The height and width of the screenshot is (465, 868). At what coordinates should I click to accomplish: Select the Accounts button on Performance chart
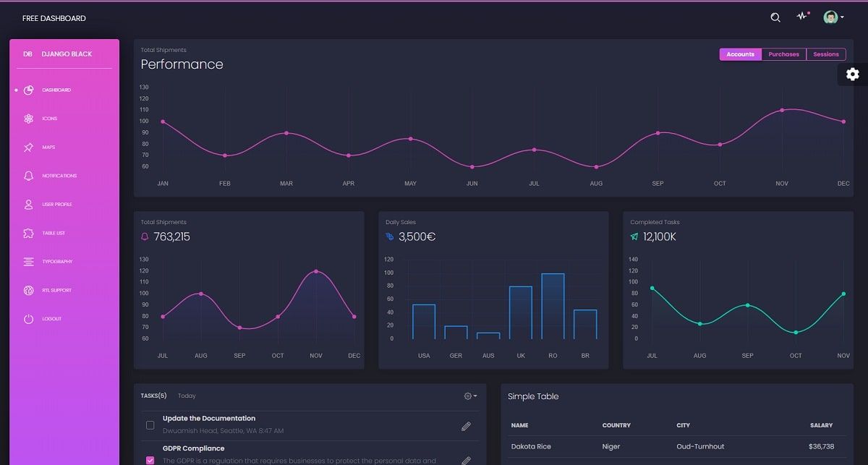tap(740, 54)
